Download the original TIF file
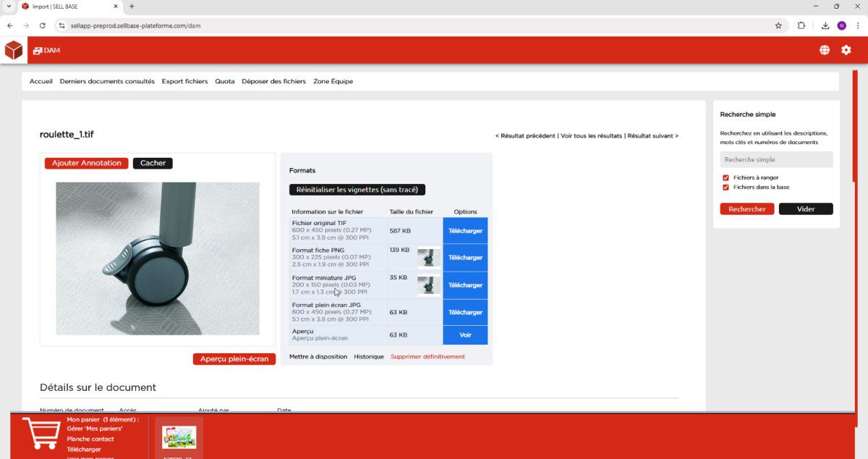 coord(465,230)
